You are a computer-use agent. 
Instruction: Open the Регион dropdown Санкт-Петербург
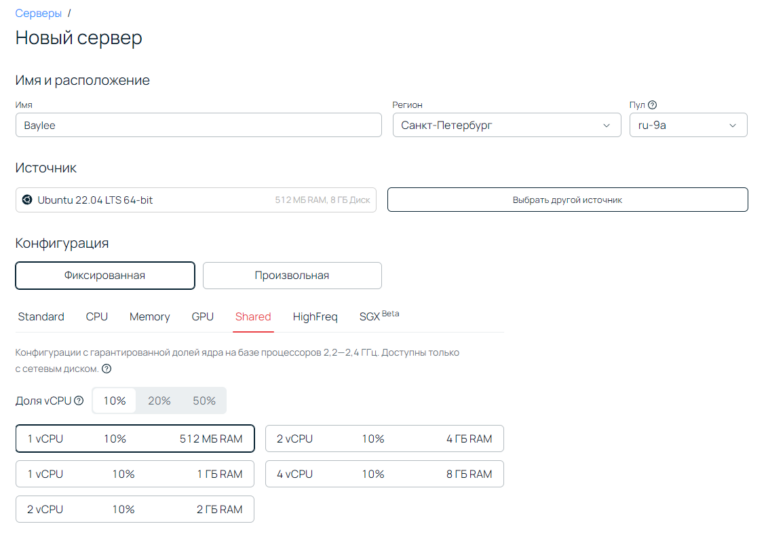tap(506, 125)
